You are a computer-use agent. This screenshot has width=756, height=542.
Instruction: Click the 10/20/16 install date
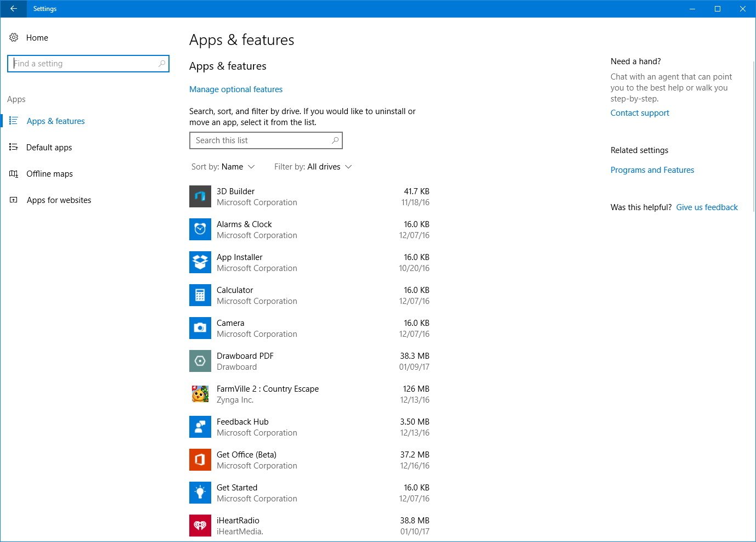tap(414, 268)
